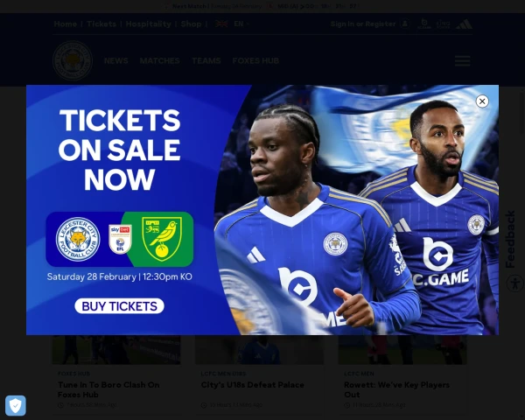The width and height of the screenshot is (525, 420).
Task: Open the NEWS menu item
Action: [x=115, y=60]
